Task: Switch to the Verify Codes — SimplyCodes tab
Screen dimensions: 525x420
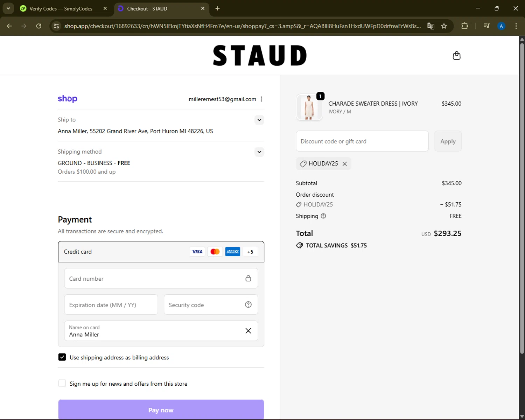Action: click(61, 8)
